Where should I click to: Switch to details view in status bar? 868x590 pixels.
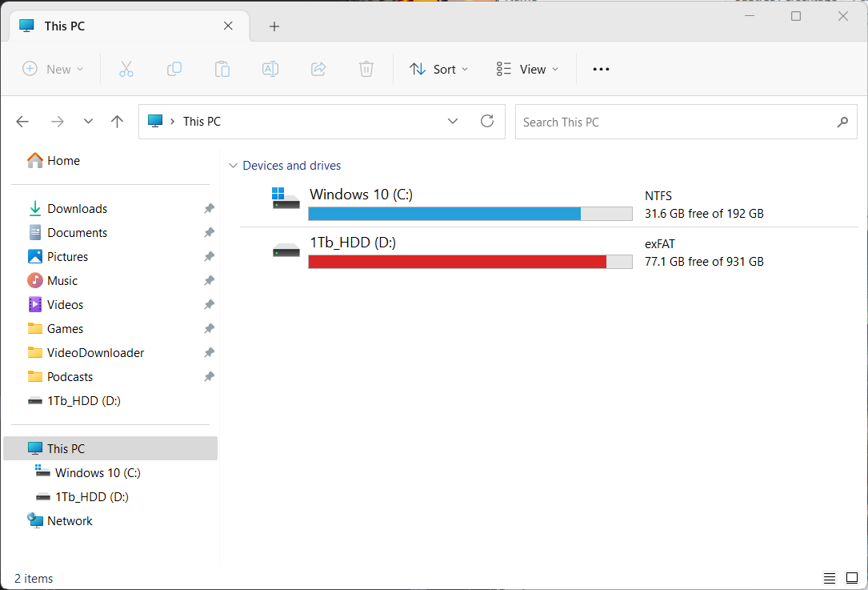(830, 578)
